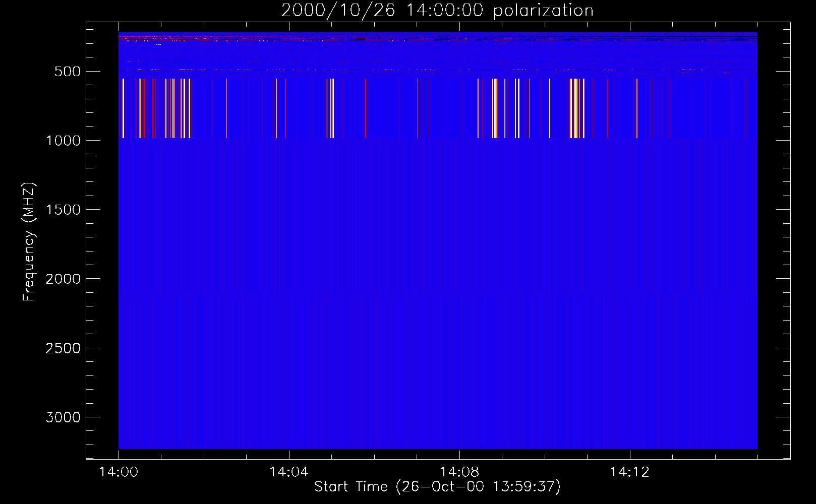Click the 1500 frequency tick label
Screen dimensions: 816x504
pyautogui.click(x=63, y=210)
